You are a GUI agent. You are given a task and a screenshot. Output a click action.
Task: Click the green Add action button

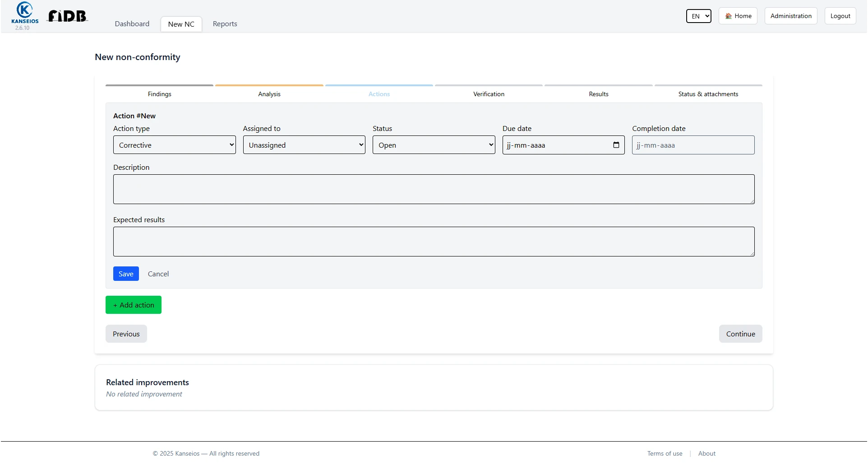(134, 305)
